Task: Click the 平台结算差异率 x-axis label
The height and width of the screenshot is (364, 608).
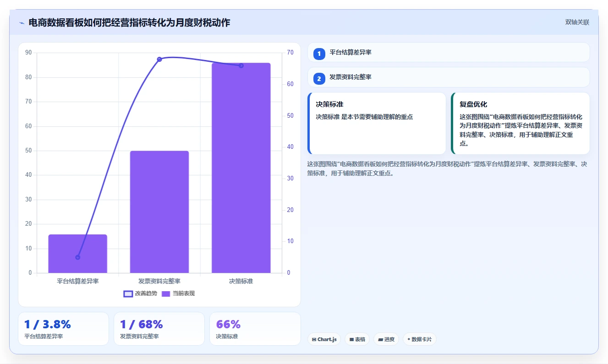Action: coord(77,281)
